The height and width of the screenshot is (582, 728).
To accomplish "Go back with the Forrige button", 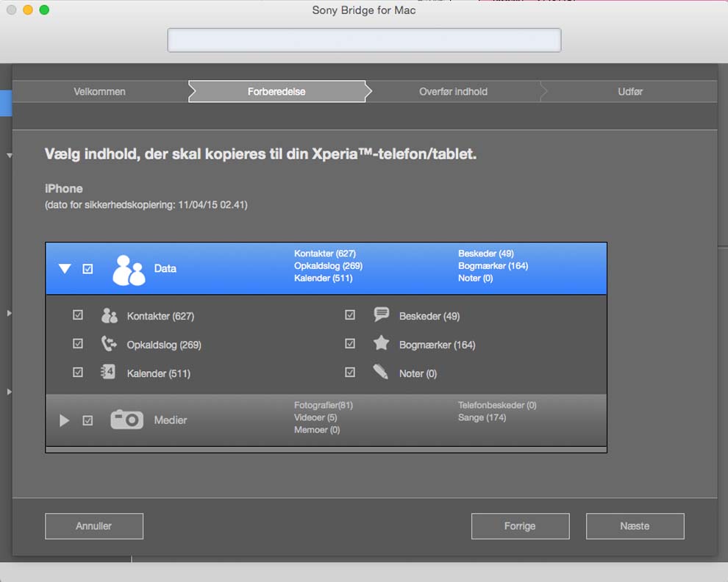I will tap(521, 526).
